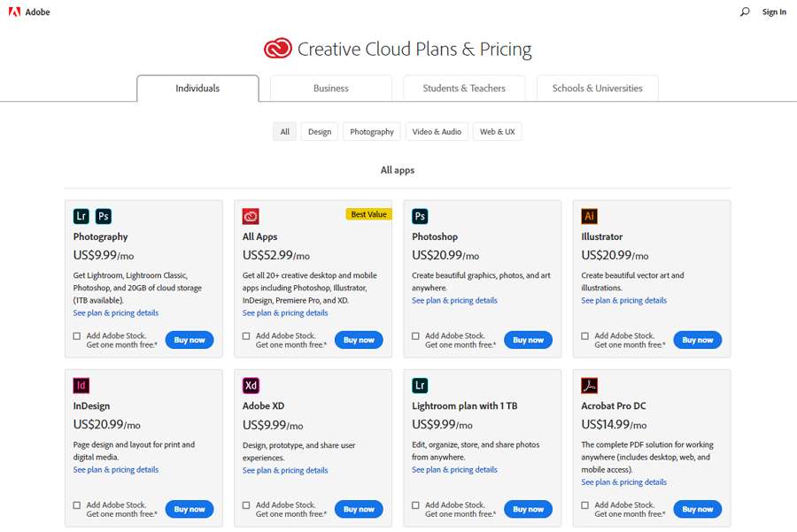The width and height of the screenshot is (797, 532).
Task: Check Add Adobe Stock for Lightroom 1 TB plan
Action: (x=416, y=505)
